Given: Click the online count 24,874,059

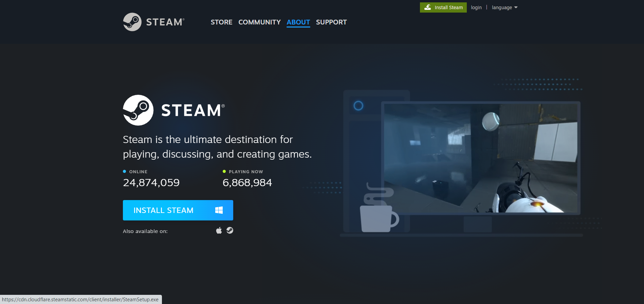Looking at the screenshot, I should pos(151,183).
